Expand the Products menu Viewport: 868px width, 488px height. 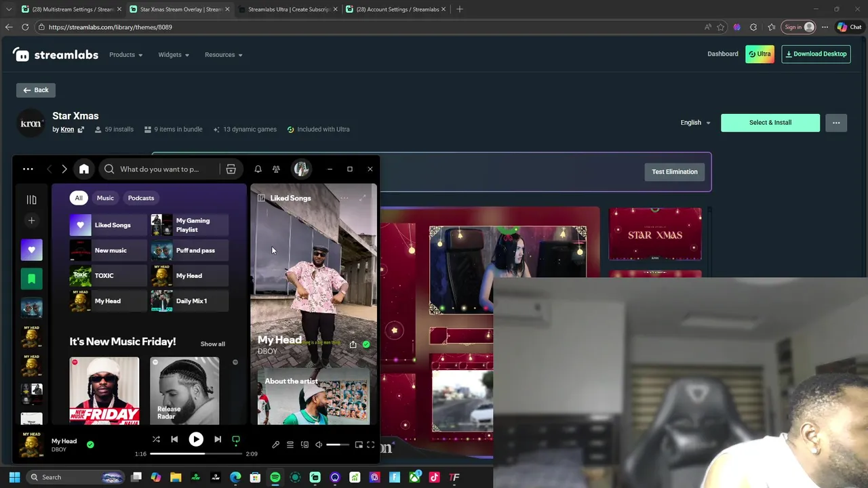126,55
